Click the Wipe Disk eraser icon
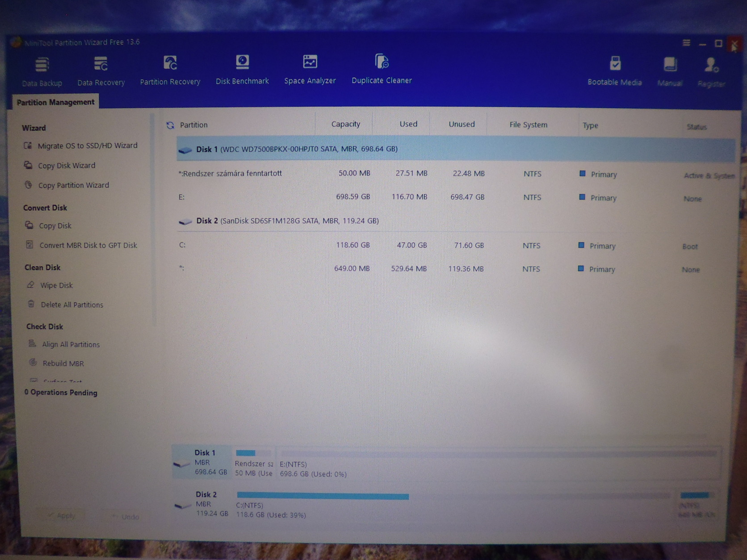This screenshot has width=747, height=560. pyautogui.click(x=30, y=285)
